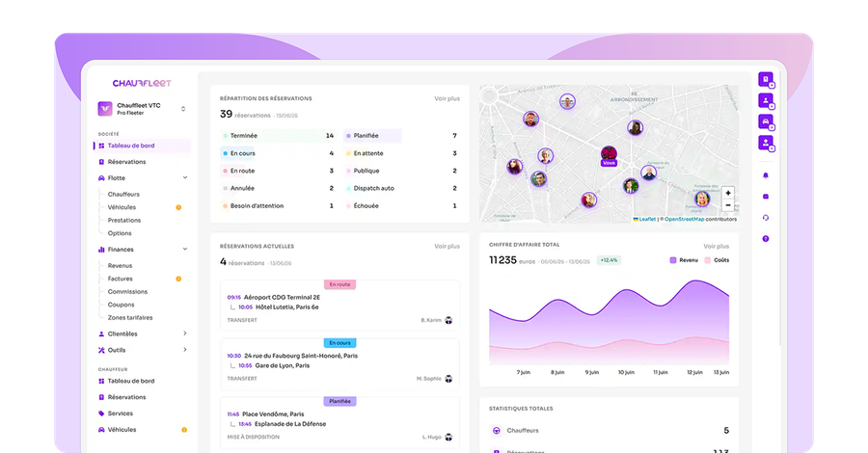This screenshot has width=868, height=453.
Task: Click the driver icon next to L. Hugo
Action: point(448,437)
